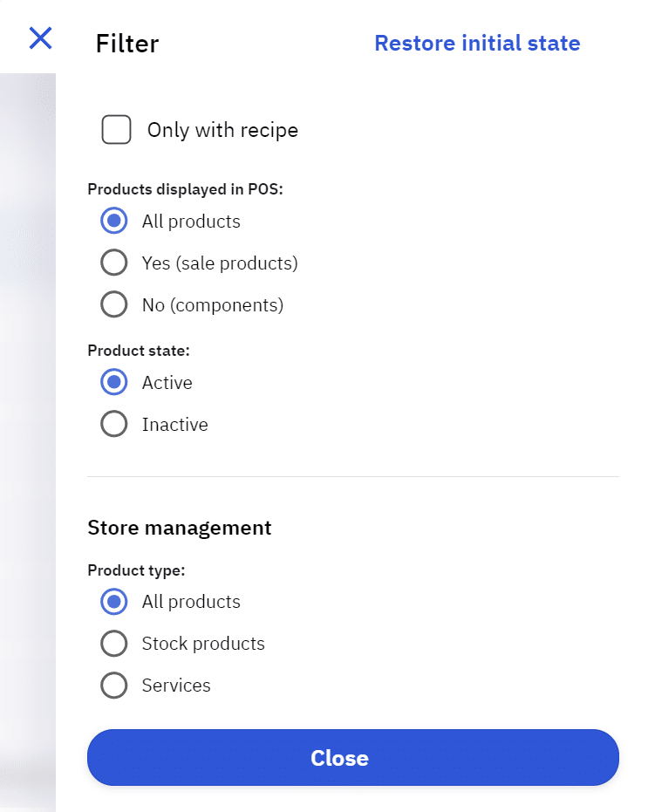Image resolution: width=648 pixels, height=812 pixels.
Task: Click the divider line above Store management
Action: pos(352,476)
